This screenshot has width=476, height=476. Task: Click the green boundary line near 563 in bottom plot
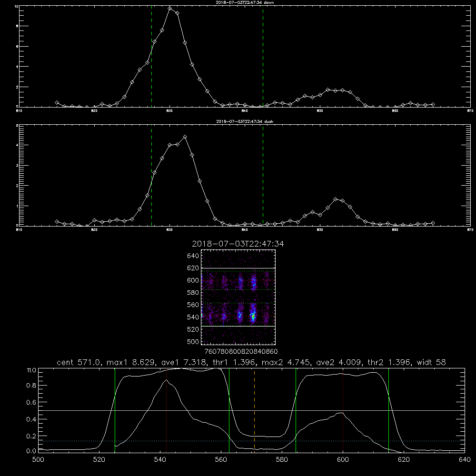tap(229, 410)
